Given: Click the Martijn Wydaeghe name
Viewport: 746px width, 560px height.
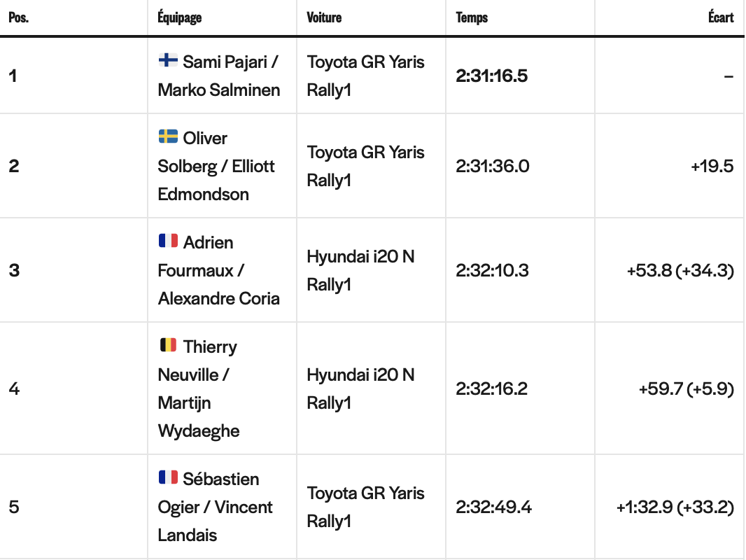Looking at the screenshot, I should (x=199, y=416).
